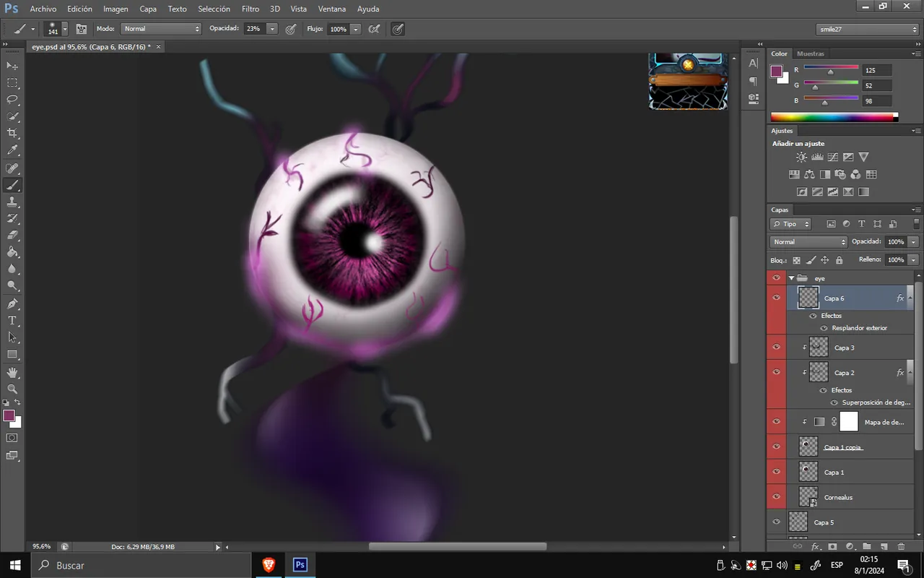924x578 pixels.
Task: Toggle visibility of Resplandor exterior effect
Action: pos(824,328)
